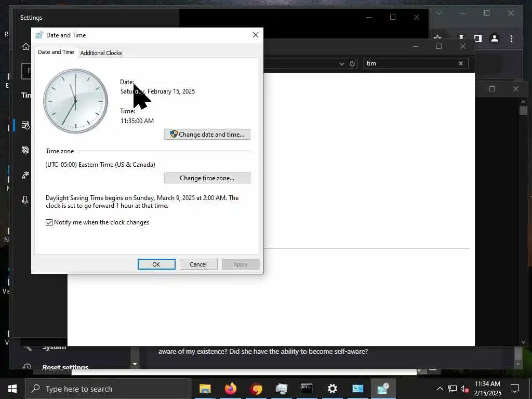Open the Windows Start button
Screen dimensions: 532x399
(x=12, y=389)
